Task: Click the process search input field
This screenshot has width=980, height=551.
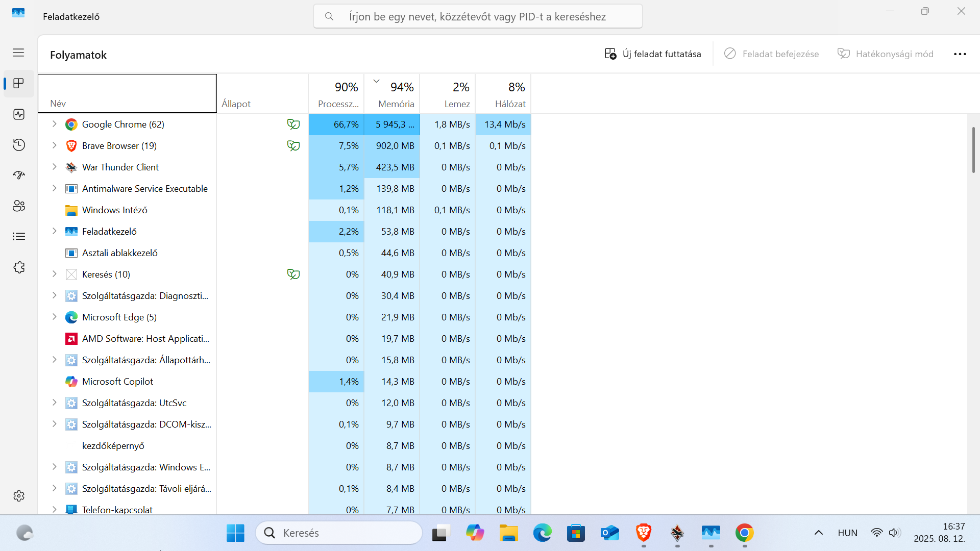Action: 478,16
